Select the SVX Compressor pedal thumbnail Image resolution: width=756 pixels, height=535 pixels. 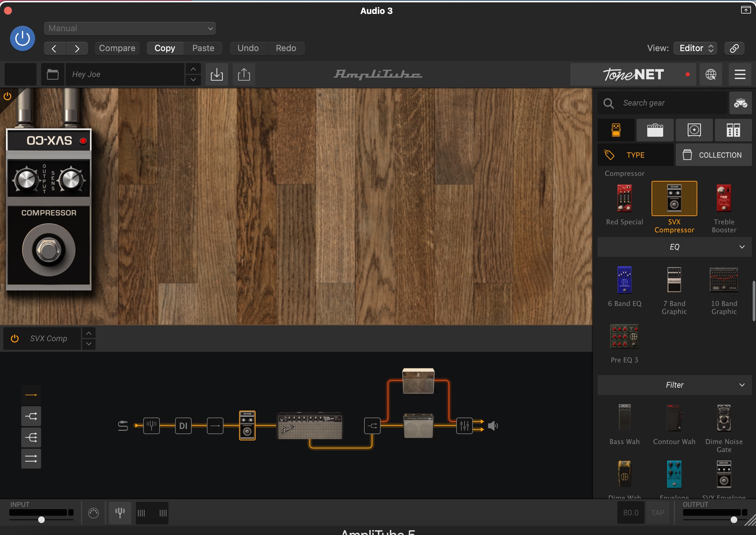click(674, 198)
